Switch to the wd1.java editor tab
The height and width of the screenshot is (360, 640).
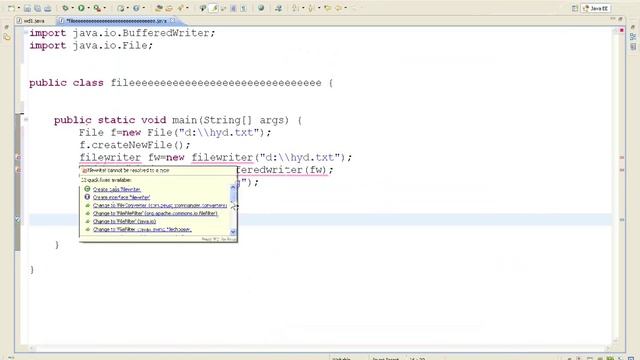click(x=31, y=20)
